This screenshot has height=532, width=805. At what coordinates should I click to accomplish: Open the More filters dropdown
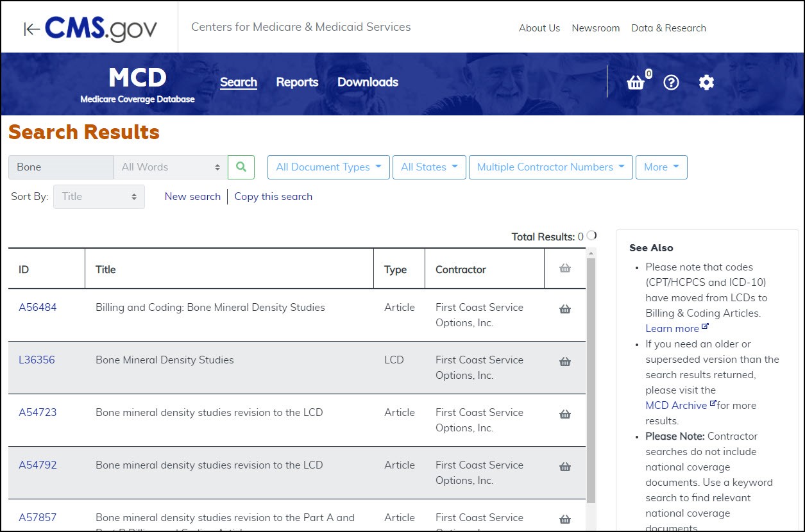pos(661,167)
